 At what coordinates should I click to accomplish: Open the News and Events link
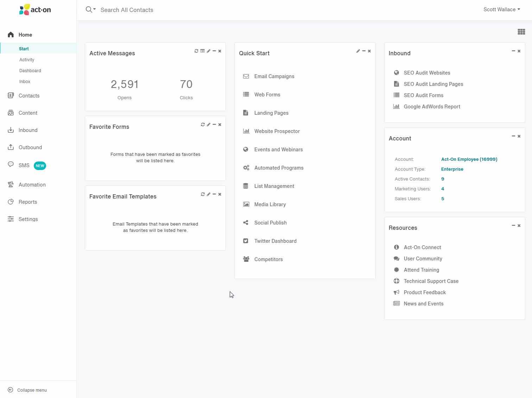click(x=418, y=304)
